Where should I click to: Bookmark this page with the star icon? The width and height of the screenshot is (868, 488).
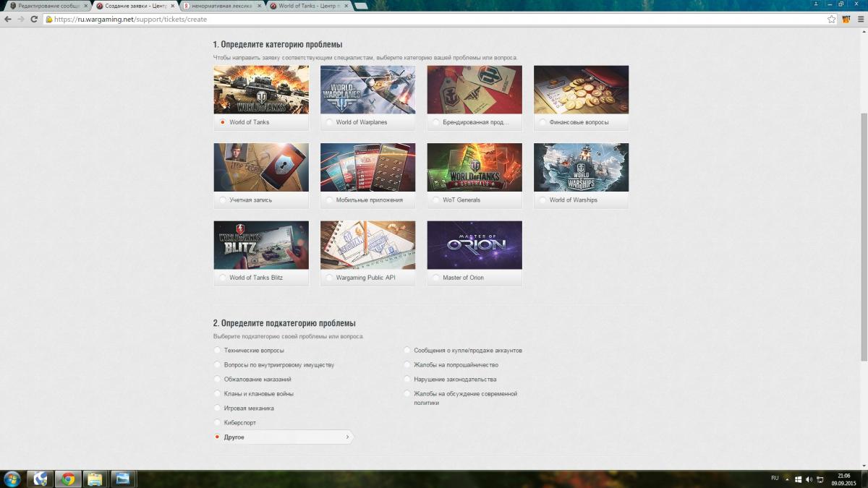click(833, 20)
